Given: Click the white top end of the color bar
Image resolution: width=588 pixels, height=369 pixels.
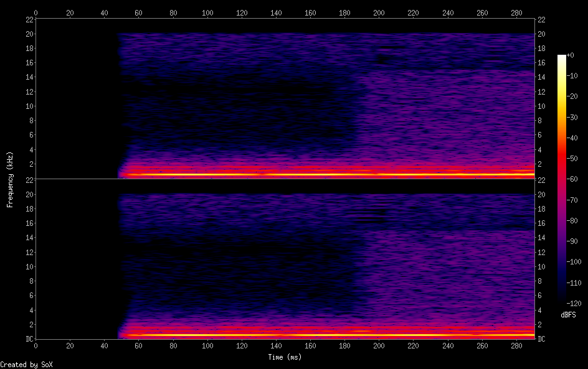Looking at the screenshot, I should pyautogui.click(x=562, y=58).
